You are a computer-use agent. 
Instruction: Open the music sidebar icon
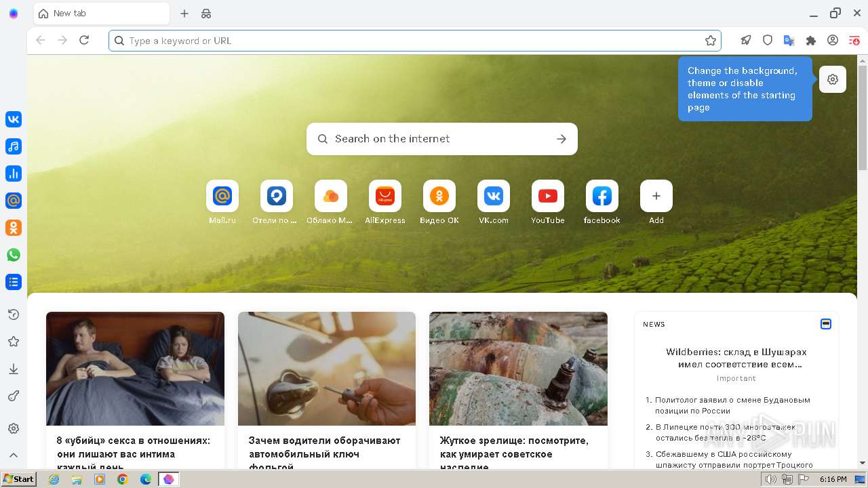[x=14, y=146]
